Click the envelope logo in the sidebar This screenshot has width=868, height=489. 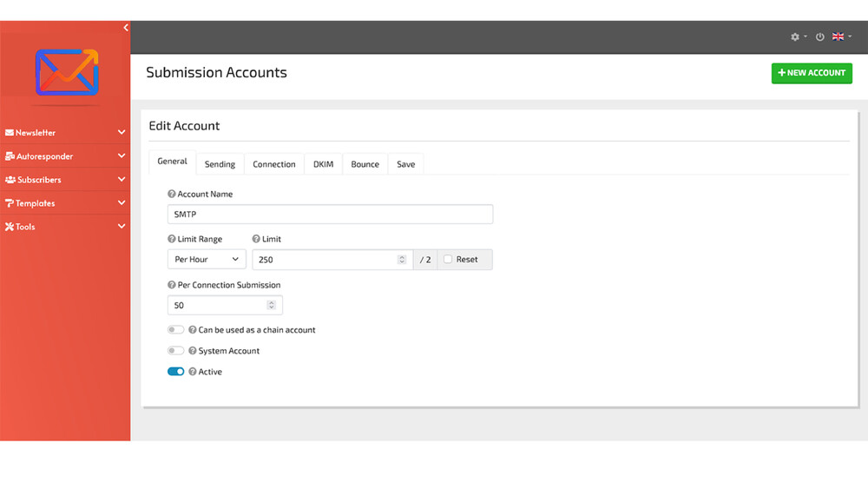point(67,73)
